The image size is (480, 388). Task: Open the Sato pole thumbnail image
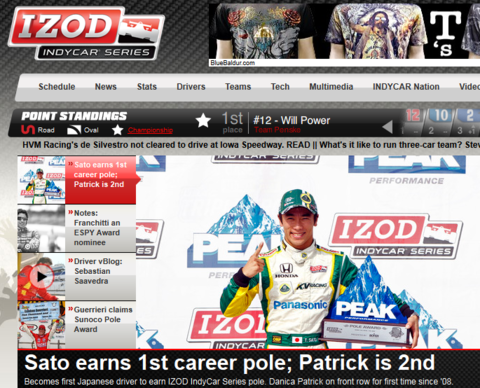click(41, 180)
